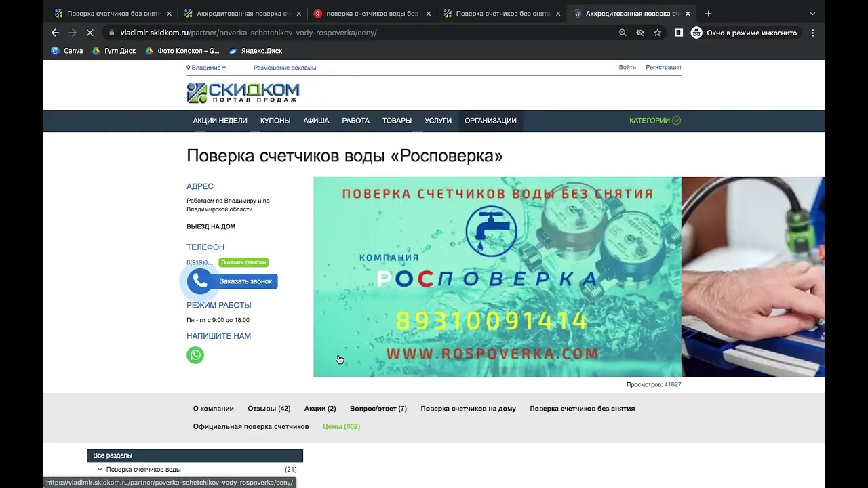Viewport: 868px width, 488px height.
Task: Click the Регистрация link
Action: [663, 68]
